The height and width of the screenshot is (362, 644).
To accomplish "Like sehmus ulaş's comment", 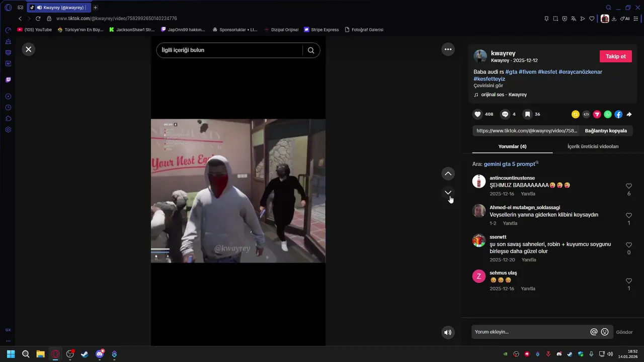I will pyautogui.click(x=629, y=281).
